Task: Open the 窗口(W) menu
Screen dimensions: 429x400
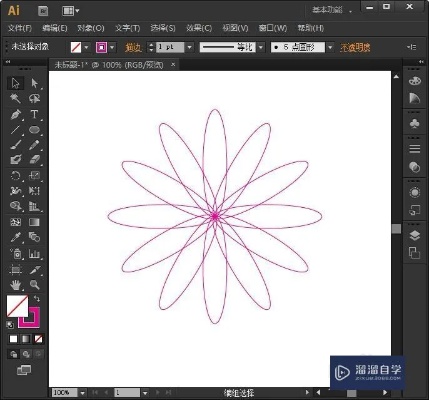Action: click(273, 28)
